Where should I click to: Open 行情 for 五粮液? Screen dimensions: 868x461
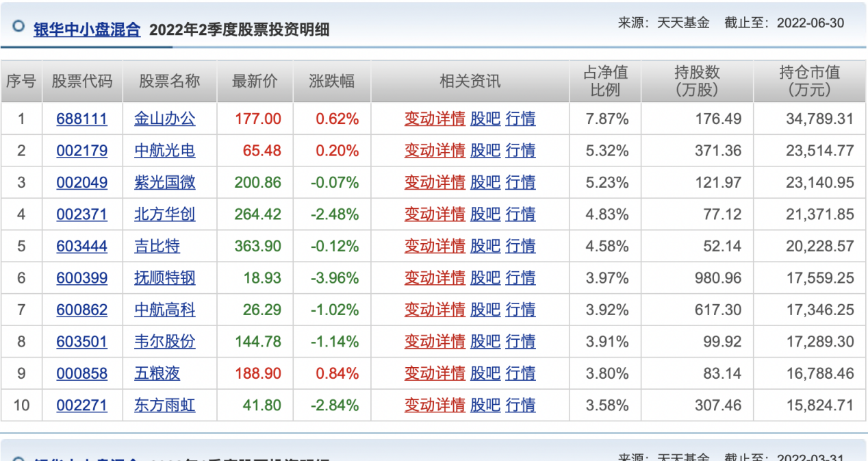click(x=520, y=373)
